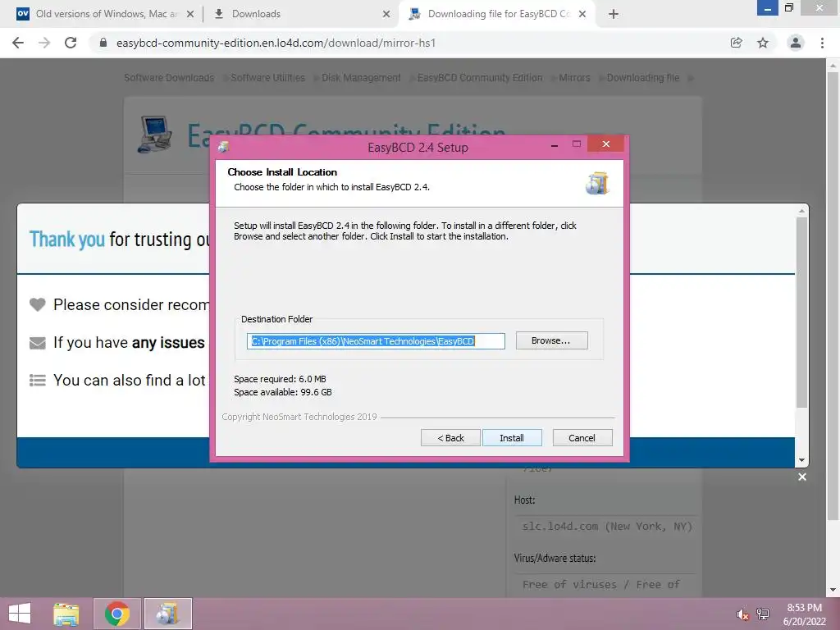Close the EasyBCD setup window
This screenshot has width=840, height=630.
tap(606, 144)
